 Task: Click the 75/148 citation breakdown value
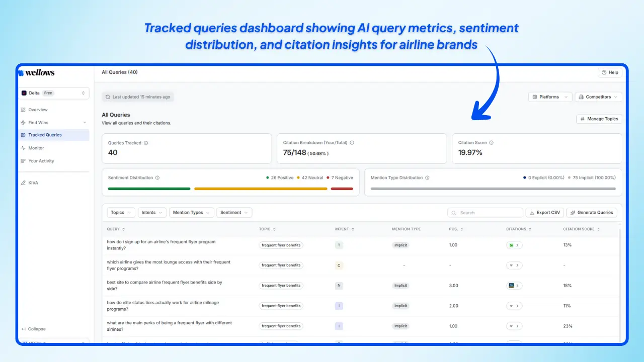pyautogui.click(x=295, y=152)
